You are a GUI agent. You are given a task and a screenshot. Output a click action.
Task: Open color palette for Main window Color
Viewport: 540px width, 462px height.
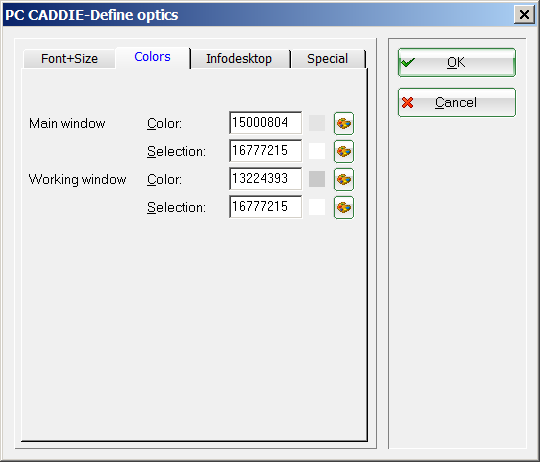click(x=344, y=123)
